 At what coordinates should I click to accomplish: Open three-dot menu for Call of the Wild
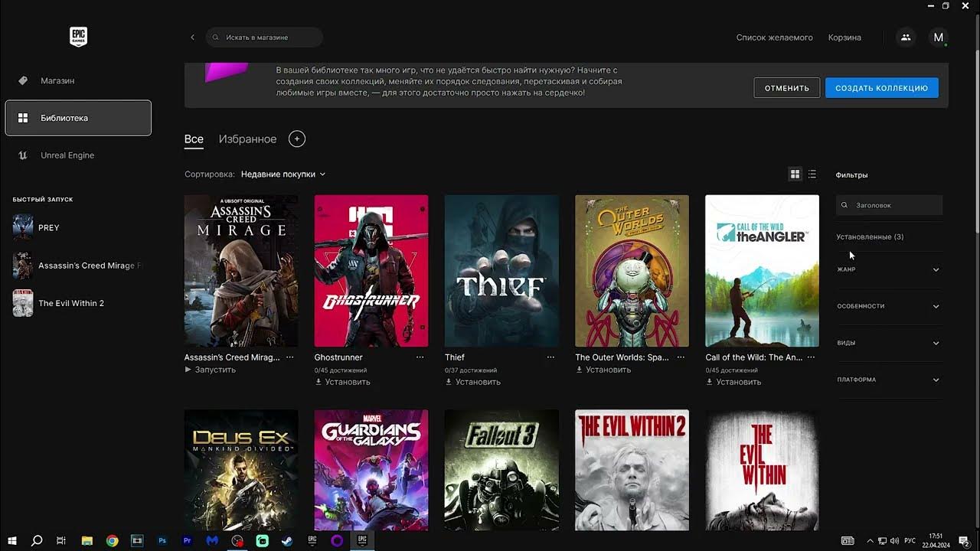coord(811,357)
